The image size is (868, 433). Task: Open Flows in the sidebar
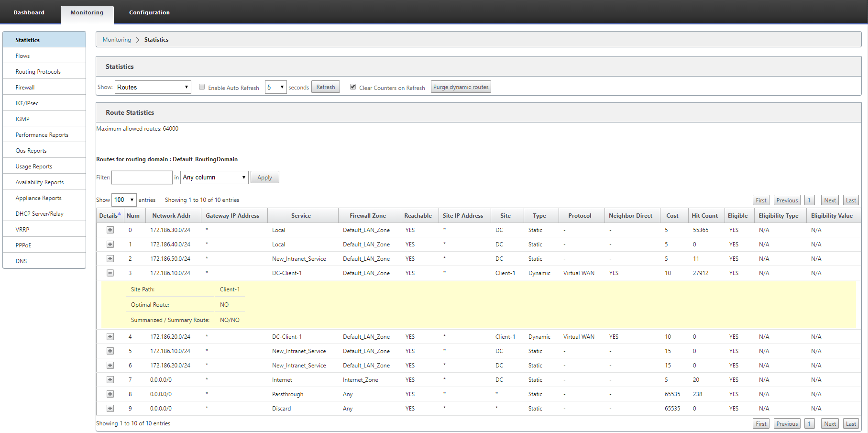pyautogui.click(x=44, y=56)
